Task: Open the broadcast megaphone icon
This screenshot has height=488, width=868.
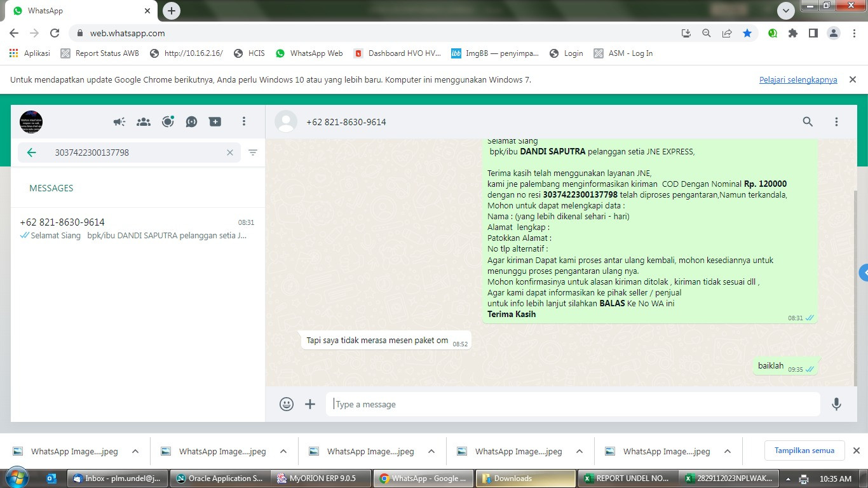Action: point(119,122)
